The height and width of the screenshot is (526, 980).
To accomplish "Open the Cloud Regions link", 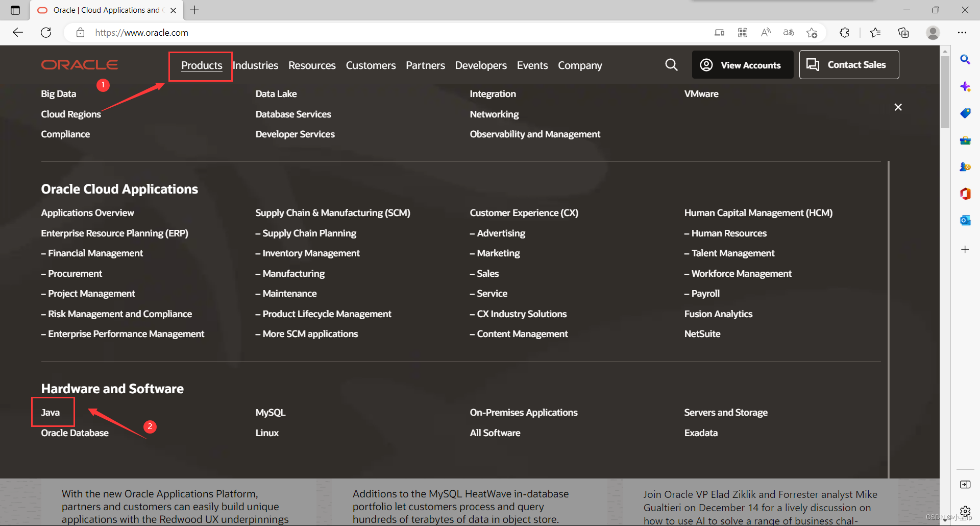I will click(x=71, y=114).
